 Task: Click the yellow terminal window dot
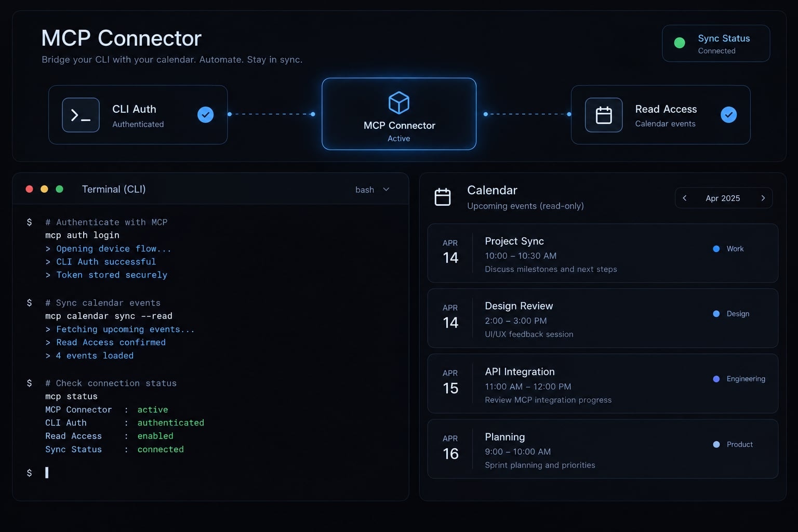(x=45, y=189)
